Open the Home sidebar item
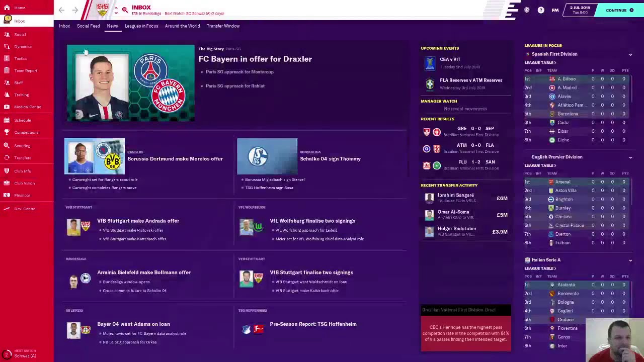 (x=20, y=8)
